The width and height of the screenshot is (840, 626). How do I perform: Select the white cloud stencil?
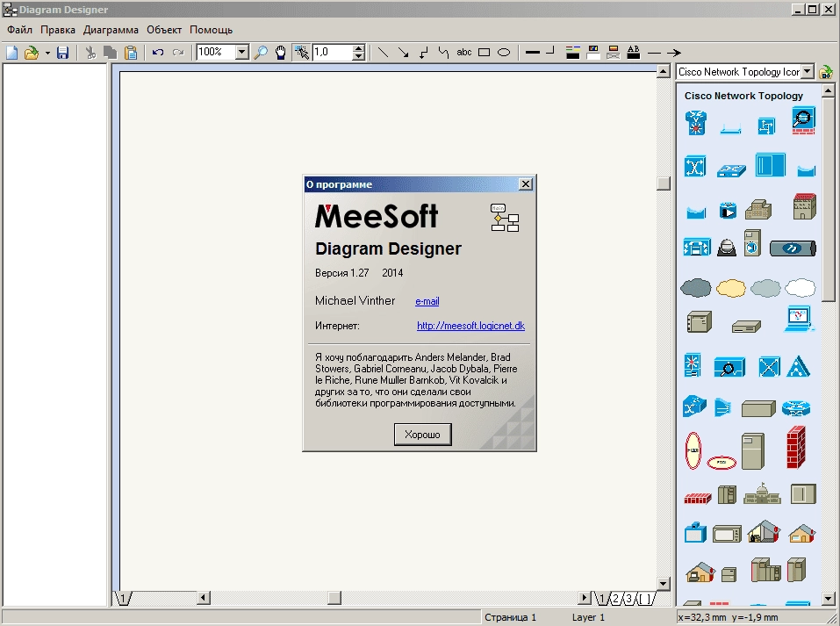800,288
